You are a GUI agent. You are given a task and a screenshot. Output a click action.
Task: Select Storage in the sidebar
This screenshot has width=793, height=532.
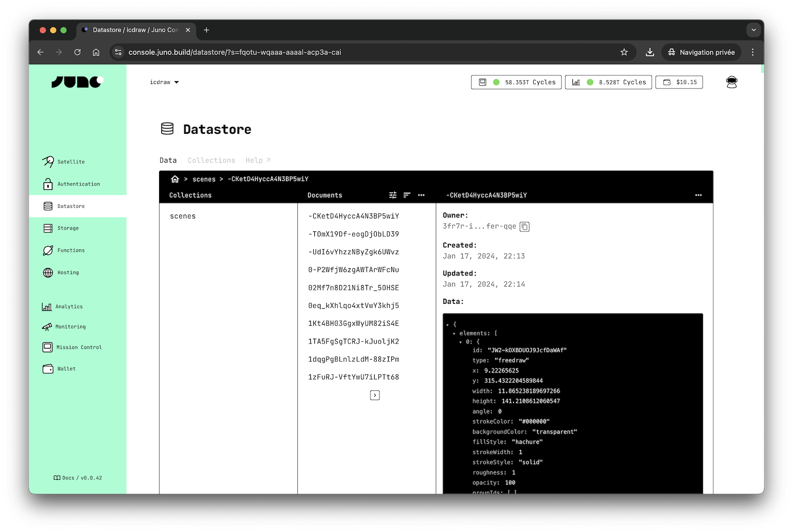67,228
